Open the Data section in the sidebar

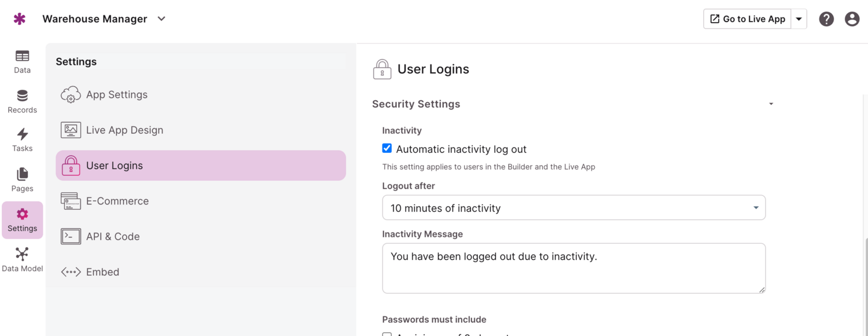click(21, 61)
